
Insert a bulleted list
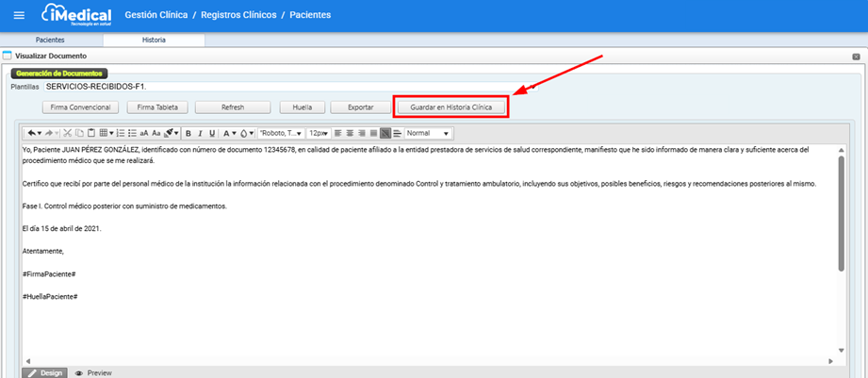coord(132,133)
